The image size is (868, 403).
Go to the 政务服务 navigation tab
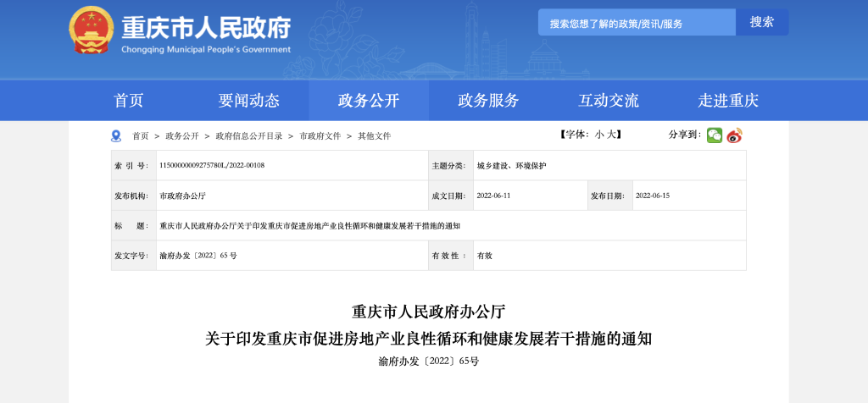pos(488,101)
